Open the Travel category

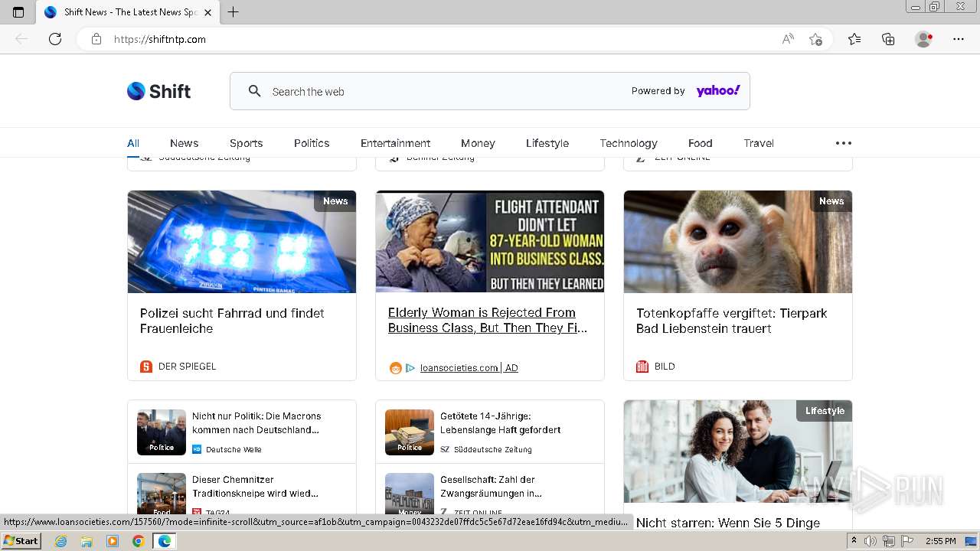tap(759, 143)
